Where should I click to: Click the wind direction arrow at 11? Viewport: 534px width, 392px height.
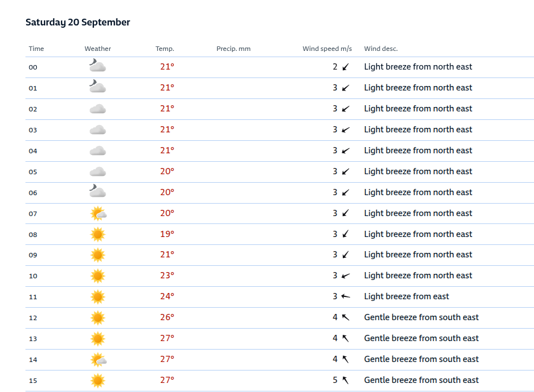346,296
